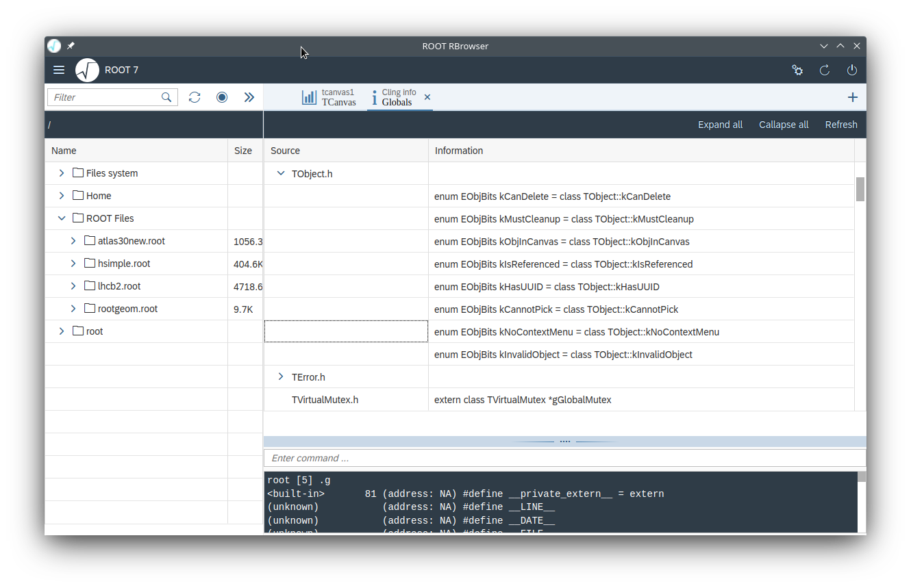Click the Filter input field

pyautogui.click(x=104, y=97)
